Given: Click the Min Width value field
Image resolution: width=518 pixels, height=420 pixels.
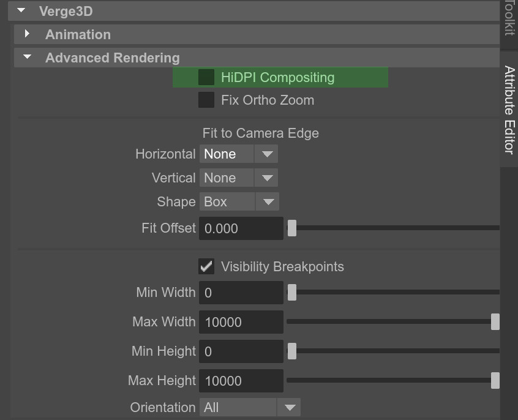Looking at the screenshot, I should pyautogui.click(x=241, y=293).
